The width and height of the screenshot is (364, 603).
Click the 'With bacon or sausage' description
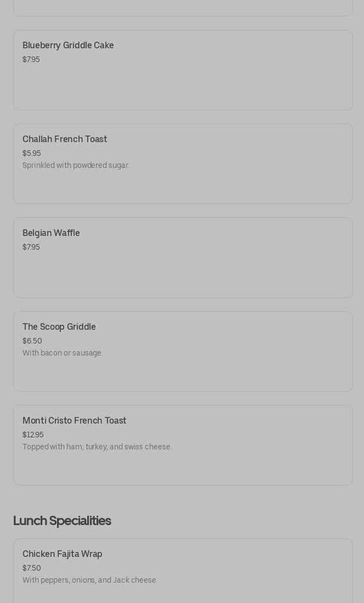click(62, 353)
